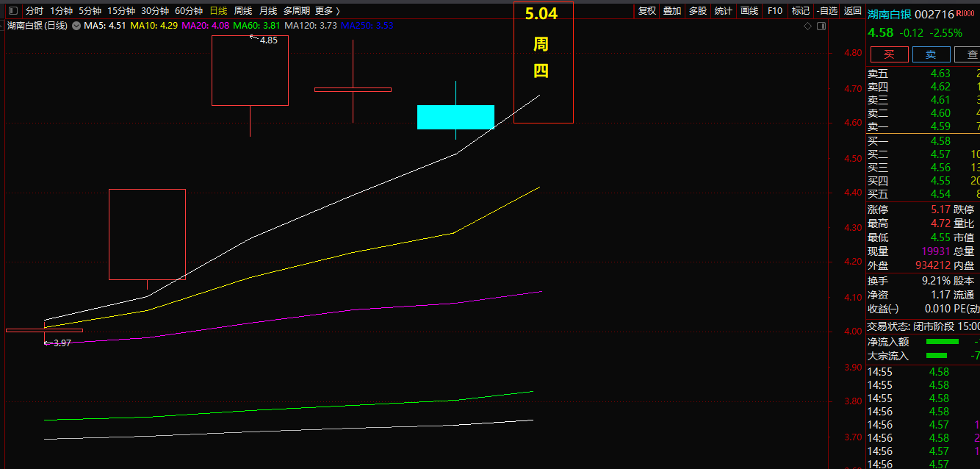
Task: Expand the 更多 period options
Action: 328,11
